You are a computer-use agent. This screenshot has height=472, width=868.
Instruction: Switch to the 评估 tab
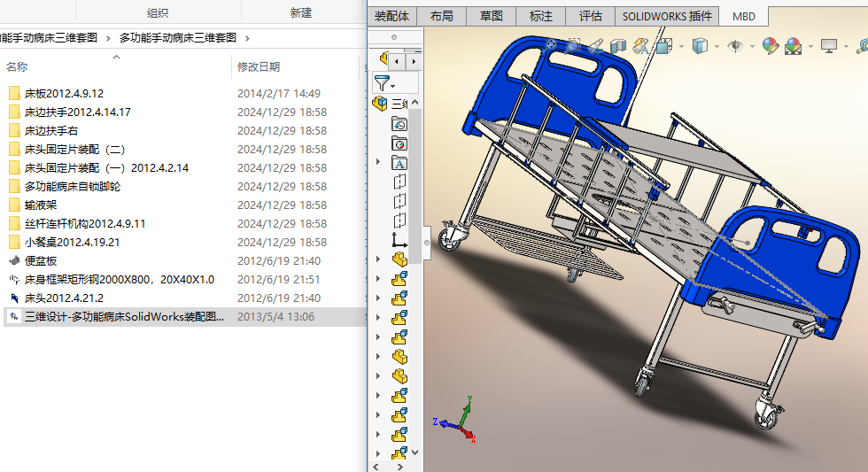[x=590, y=17]
